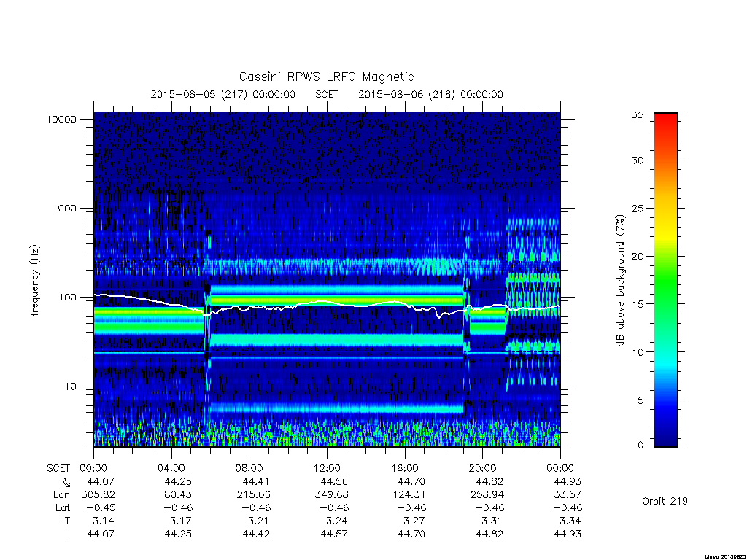
Task: Click the Lon value 80.43
Action: pyautogui.click(x=178, y=495)
